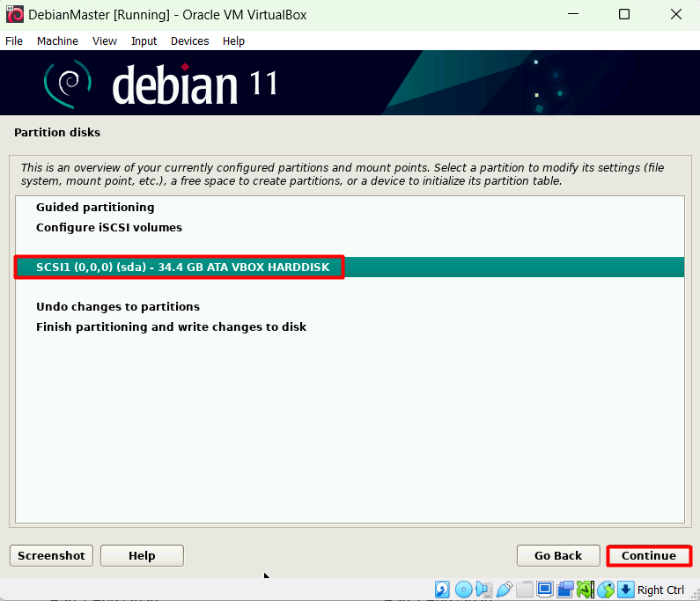700x601 pixels.
Task: Click the display monitor status icon
Action: point(545,590)
